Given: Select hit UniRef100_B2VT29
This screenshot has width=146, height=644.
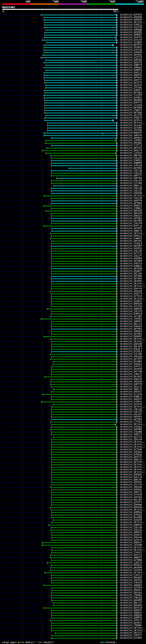Looking at the screenshot, I should (x=131, y=608).
